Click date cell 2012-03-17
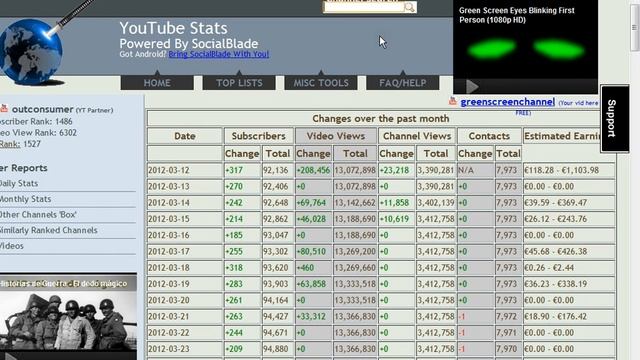 point(184,251)
